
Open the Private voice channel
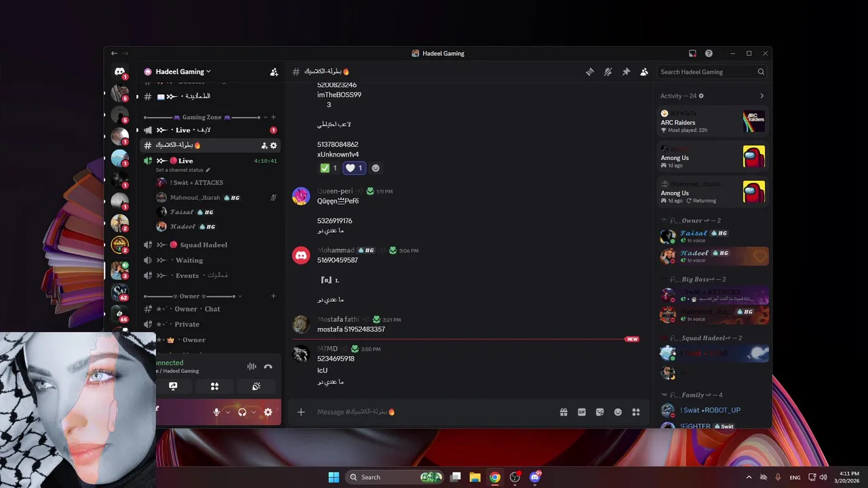tap(210, 325)
